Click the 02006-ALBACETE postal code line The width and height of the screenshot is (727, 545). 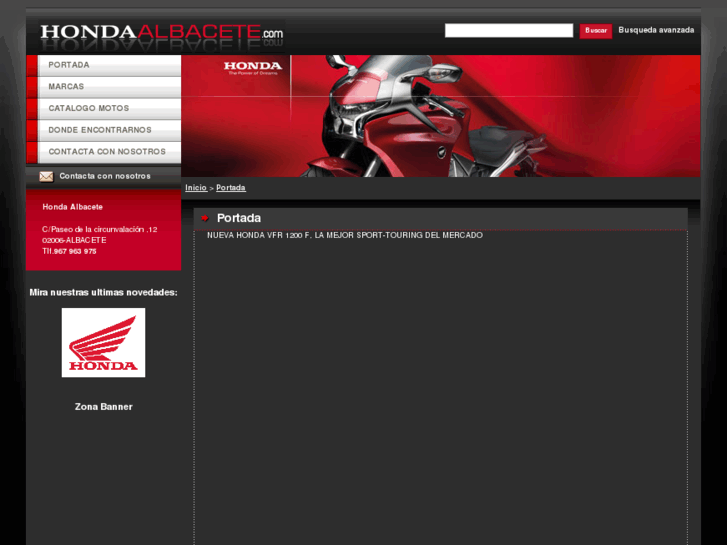click(74, 240)
